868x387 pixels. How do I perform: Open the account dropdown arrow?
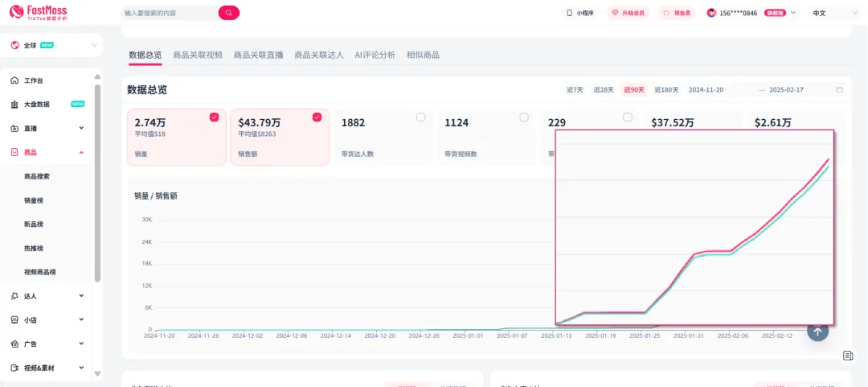point(793,13)
